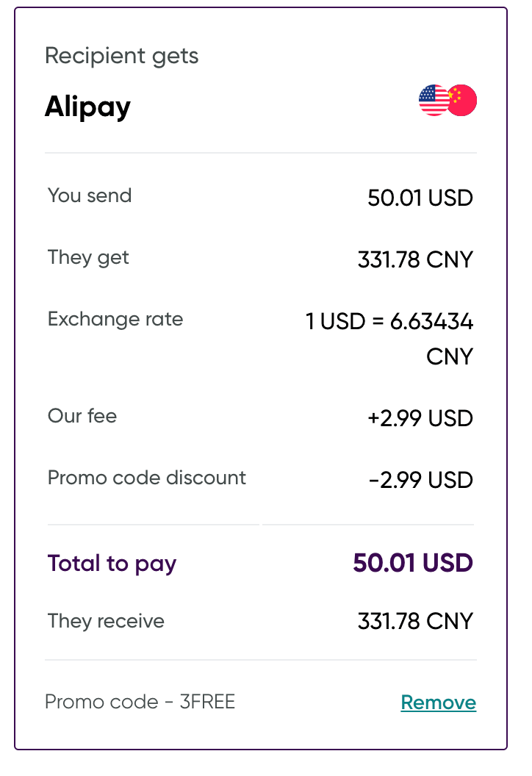This screenshot has height=776, width=532.
Task: Click the "They receive" label
Action: [106, 621]
